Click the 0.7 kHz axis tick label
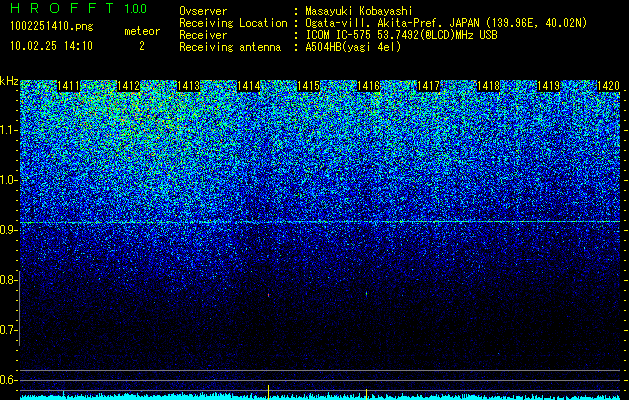The height and width of the screenshot is (400, 629). pyautogui.click(x=9, y=330)
